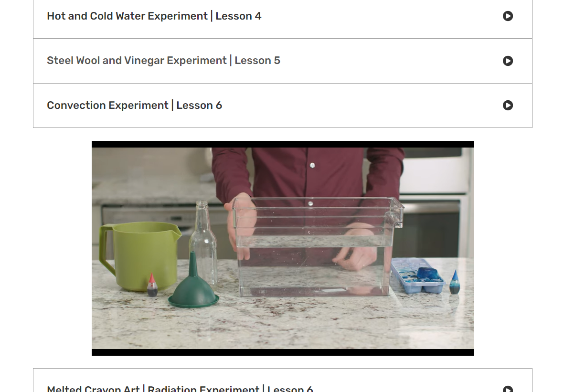
Task: Collapse Convection Experiment using its circle arrow icon
Action: point(508,105)
